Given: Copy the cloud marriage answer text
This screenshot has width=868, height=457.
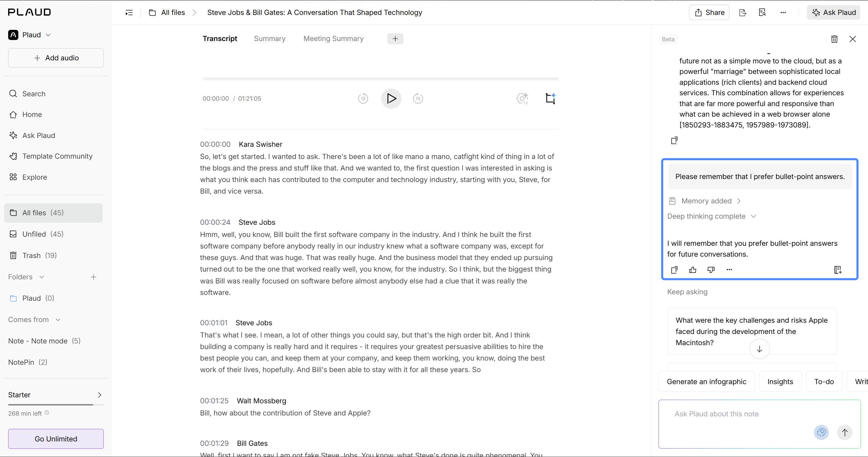Looking at the screenshot, I should pos(674,140).
